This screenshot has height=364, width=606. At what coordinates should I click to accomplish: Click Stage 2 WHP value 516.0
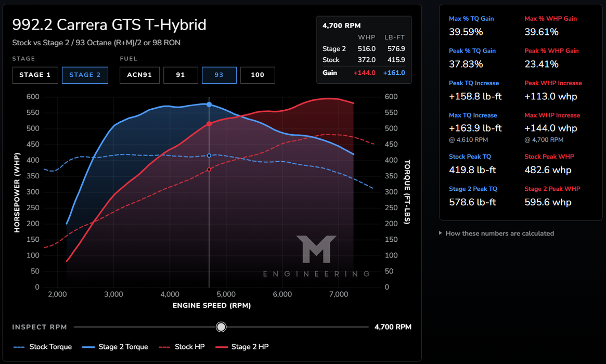tap(366, 49)
